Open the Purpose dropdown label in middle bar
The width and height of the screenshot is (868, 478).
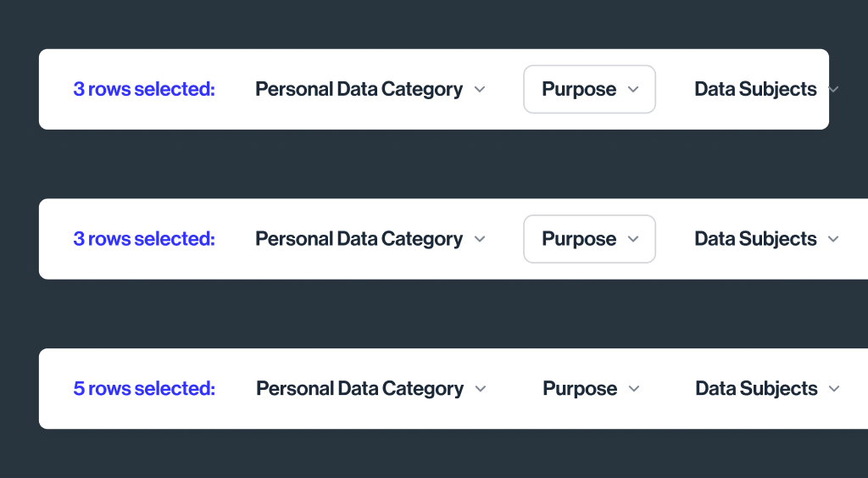[579, 239]
